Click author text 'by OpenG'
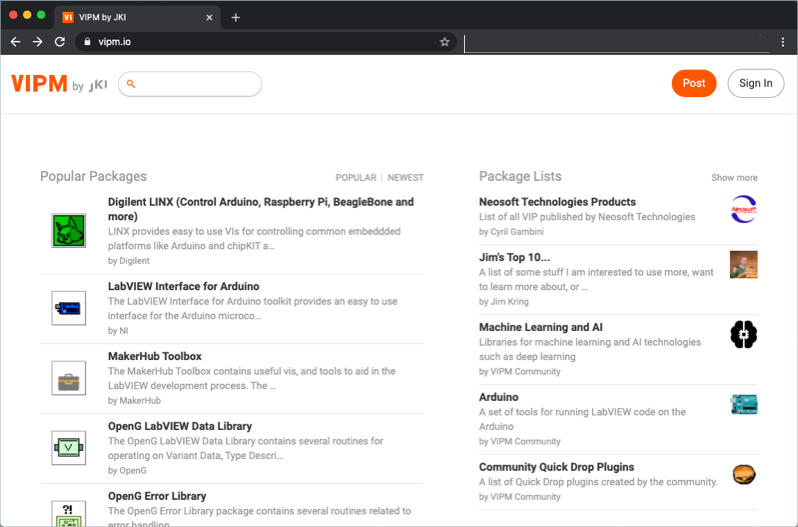The width and height of the screenshot is (798, 527). point(127,471)
